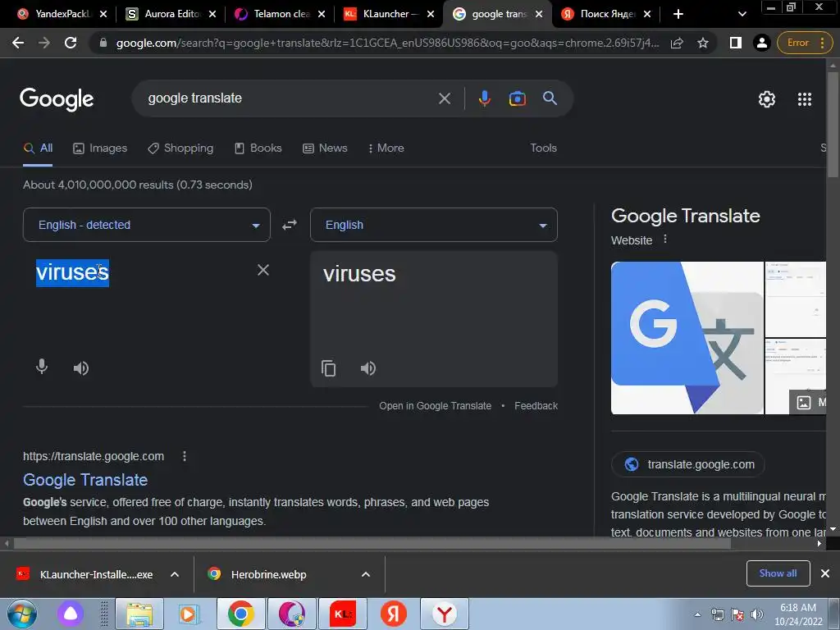This screenshot has width=840, height=630.
Task: Open the 'Google Translate' result title
Action: tap(85, 480)
